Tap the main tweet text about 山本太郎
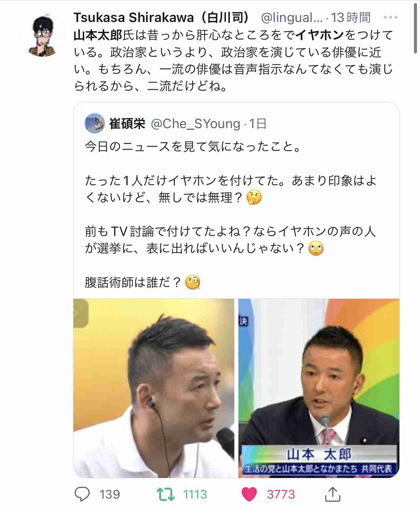This screenshot has width=420, height=506. (234, 61)
